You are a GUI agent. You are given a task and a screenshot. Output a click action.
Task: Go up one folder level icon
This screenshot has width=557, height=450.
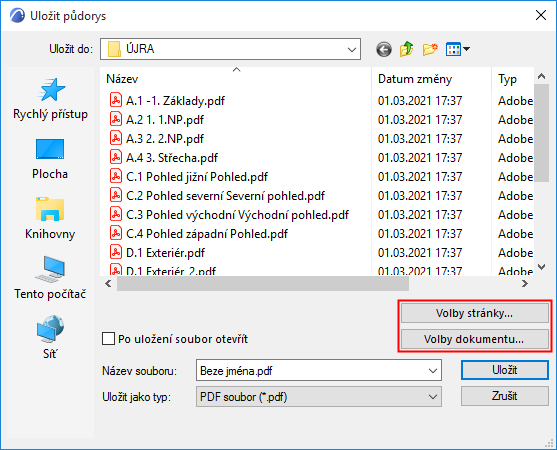tap(407, 49)
